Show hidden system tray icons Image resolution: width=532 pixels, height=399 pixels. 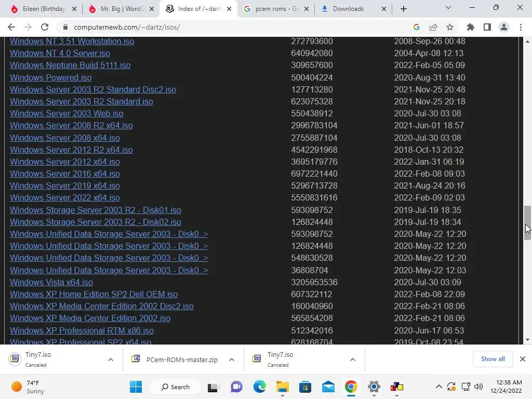(x=438, y=387)
